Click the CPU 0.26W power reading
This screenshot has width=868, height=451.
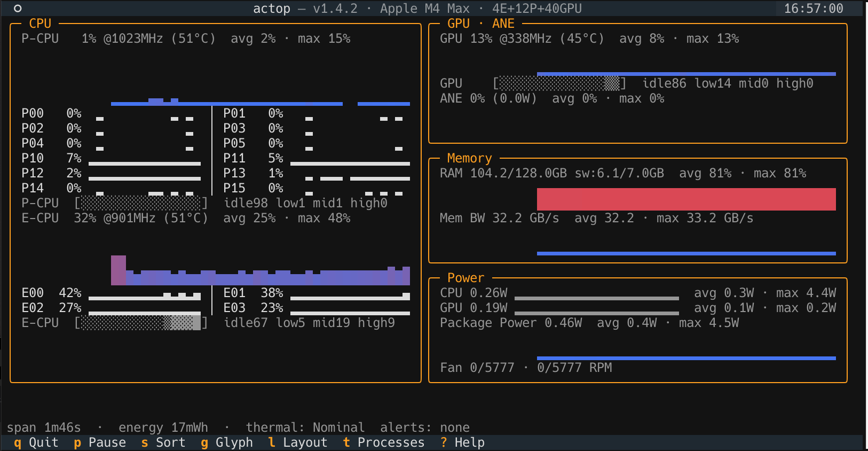(x=474, y=293)
